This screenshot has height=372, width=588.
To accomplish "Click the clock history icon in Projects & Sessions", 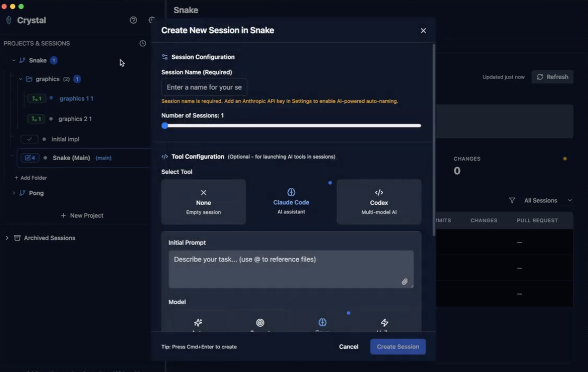I will pyautogui.click(x=143, y=43).
